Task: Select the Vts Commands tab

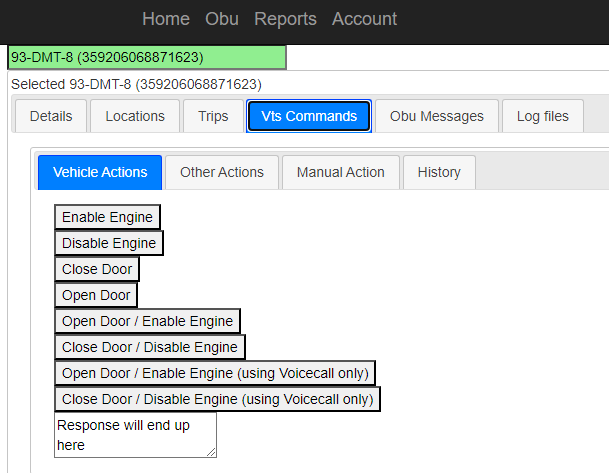Action: tap(309, 116)
